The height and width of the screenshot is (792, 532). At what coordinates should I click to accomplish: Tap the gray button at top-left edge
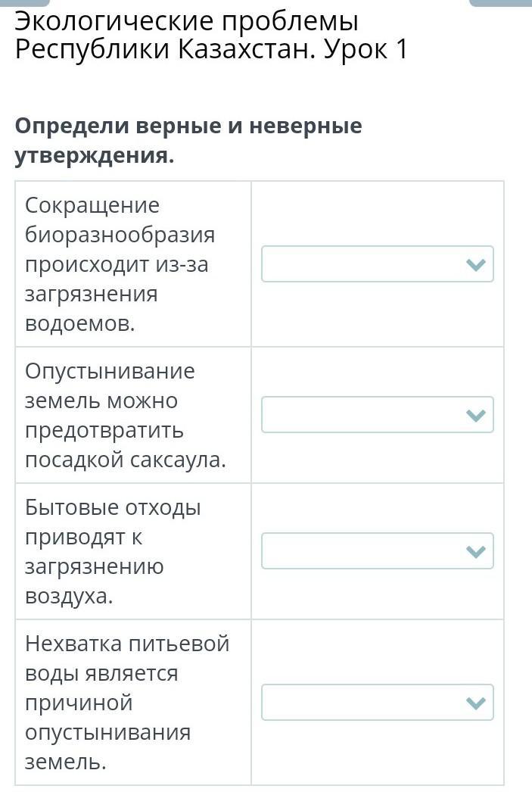pyautogui.click(x=25, y=2)
